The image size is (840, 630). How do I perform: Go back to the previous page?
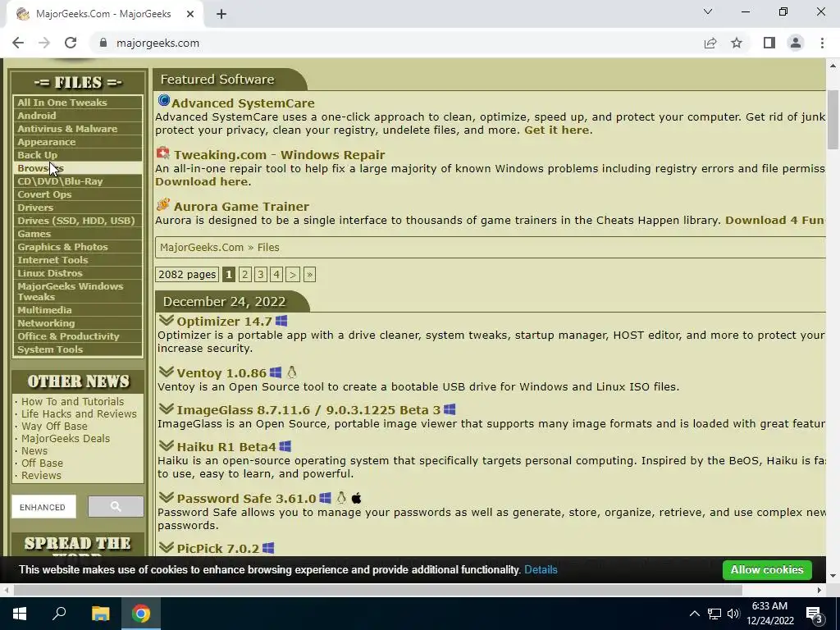coord(18,43)
